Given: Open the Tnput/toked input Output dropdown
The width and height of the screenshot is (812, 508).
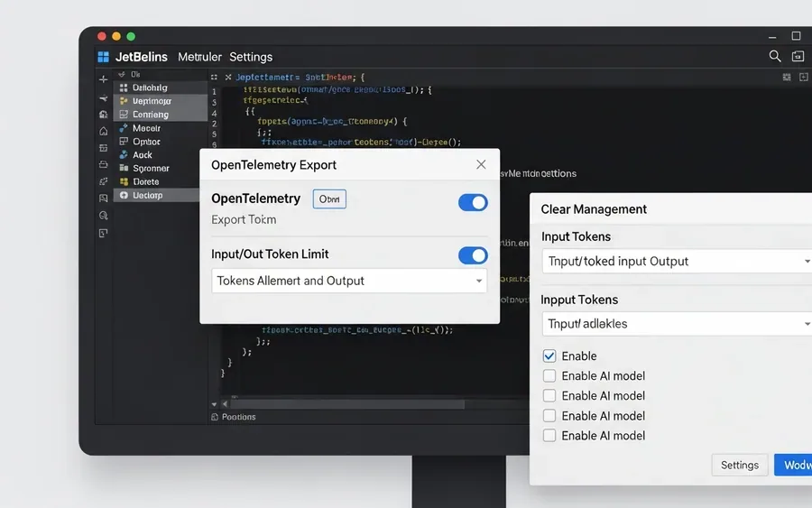Looking at the screenshot, I should tap(677, 261).
